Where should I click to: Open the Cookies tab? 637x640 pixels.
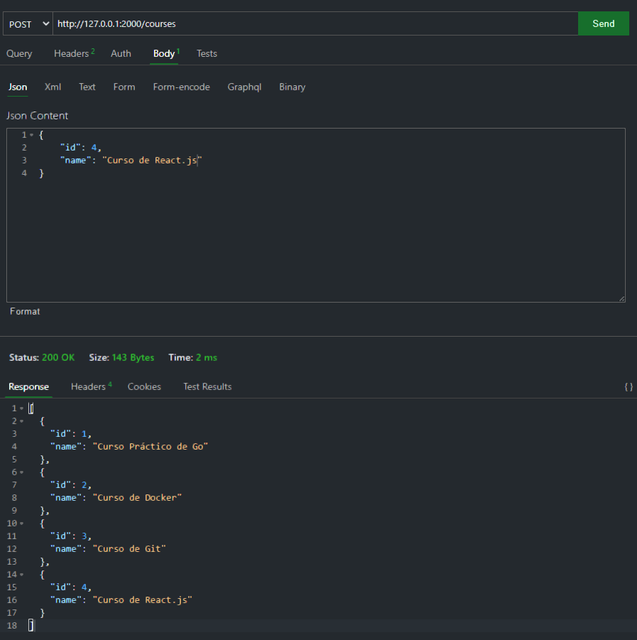[144, 387]
